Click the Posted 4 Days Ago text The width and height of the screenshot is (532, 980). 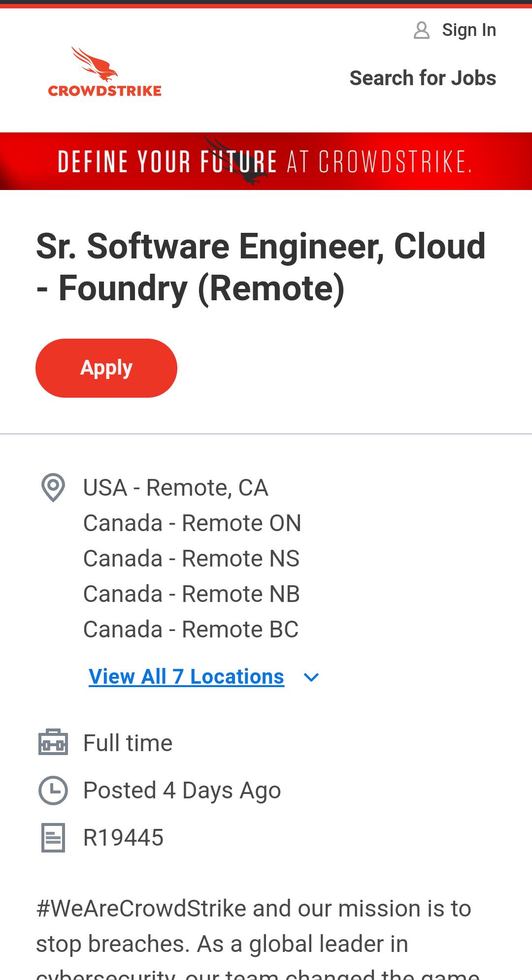point(182,790)
